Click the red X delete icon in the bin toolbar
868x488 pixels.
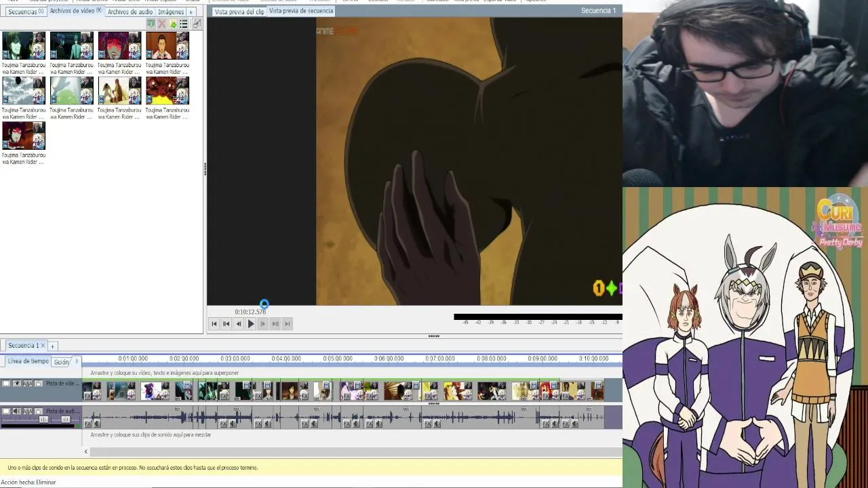pos(162,24)
